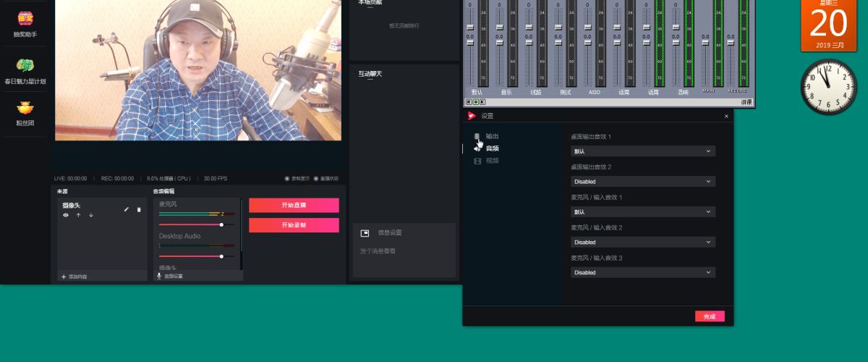Click the green dot mixer footer button

[x=475, y=103]
